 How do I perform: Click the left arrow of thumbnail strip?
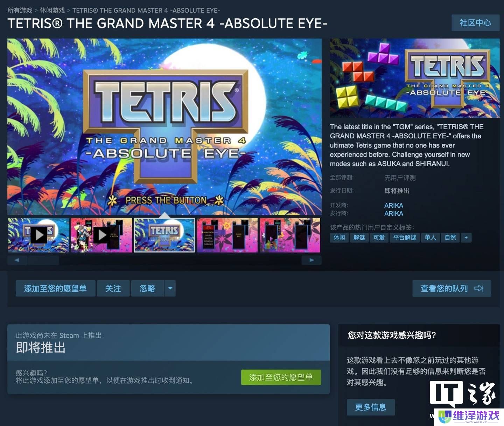tap(17, 260)
